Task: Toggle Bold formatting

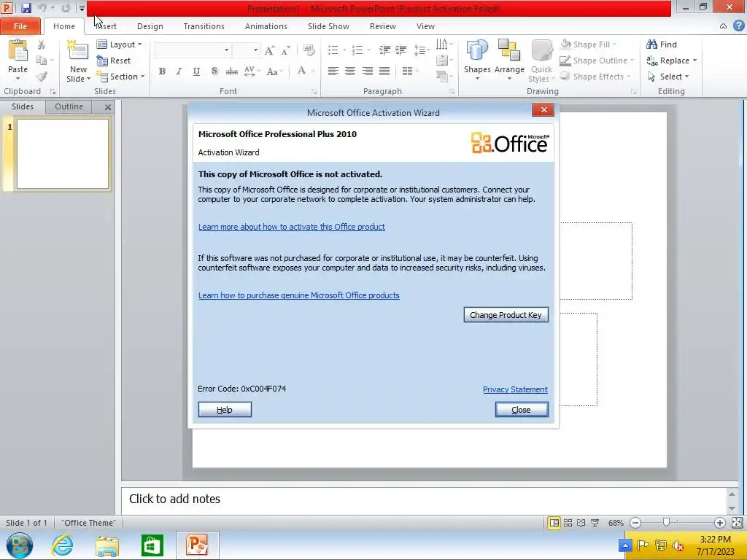Action: click(162, 71)
